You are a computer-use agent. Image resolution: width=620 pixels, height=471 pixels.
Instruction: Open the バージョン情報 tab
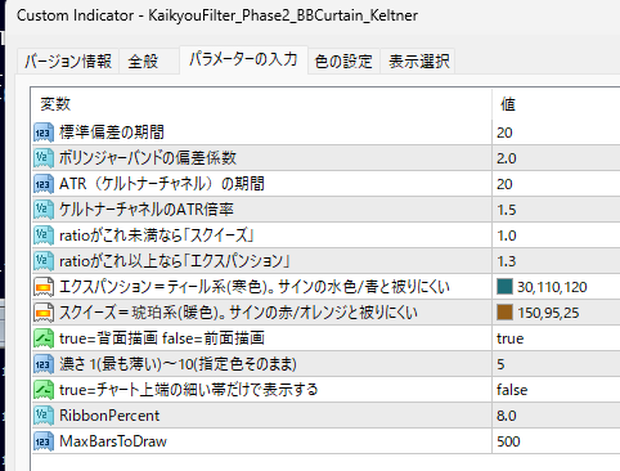tap(68, 61)
